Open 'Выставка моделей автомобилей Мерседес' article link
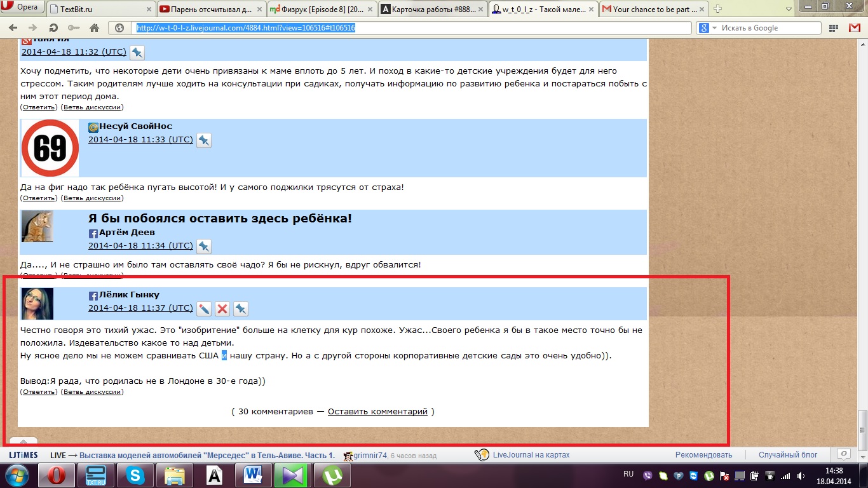This screenshot has height=488, width=868. [207, 456]
